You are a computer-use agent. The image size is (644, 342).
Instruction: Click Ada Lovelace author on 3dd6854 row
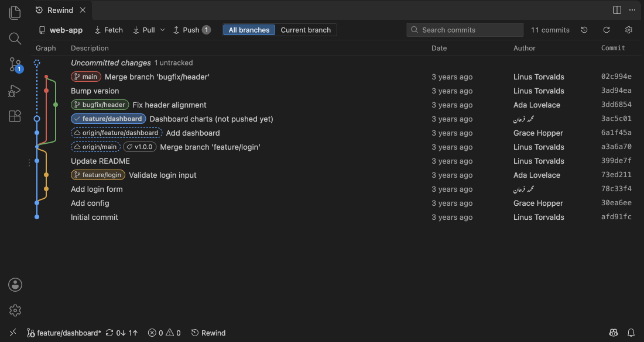coord(536,105)
